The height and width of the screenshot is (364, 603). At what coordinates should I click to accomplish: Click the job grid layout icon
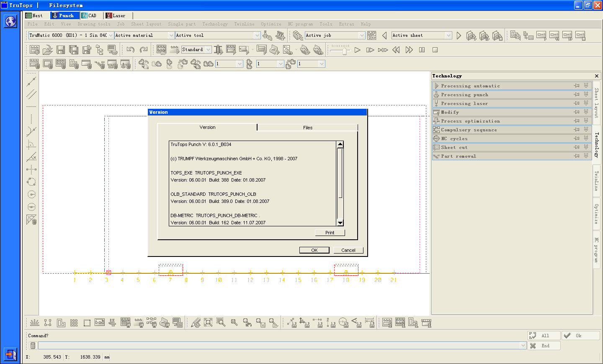(371, 36)
